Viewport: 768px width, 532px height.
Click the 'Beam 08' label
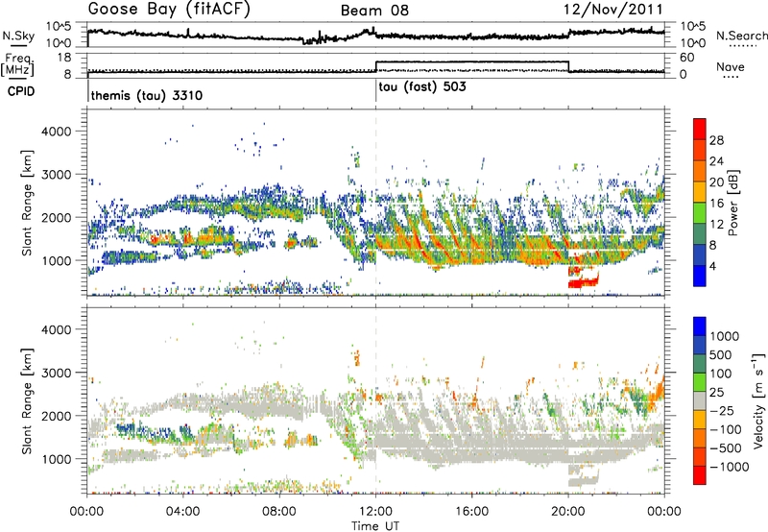click(374, 11)
